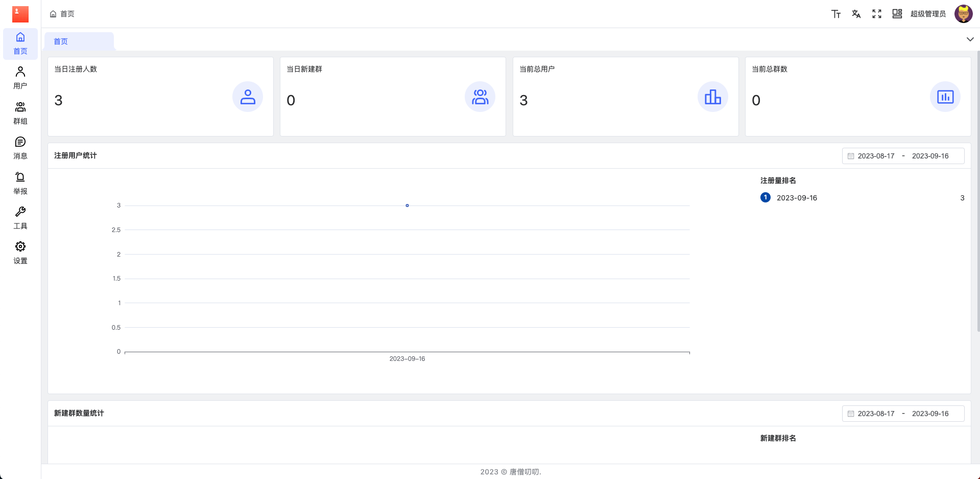Click the 当前总用户 bar chart icon
The height and width of the screenshot is (479, 980).
pos(713,97)
